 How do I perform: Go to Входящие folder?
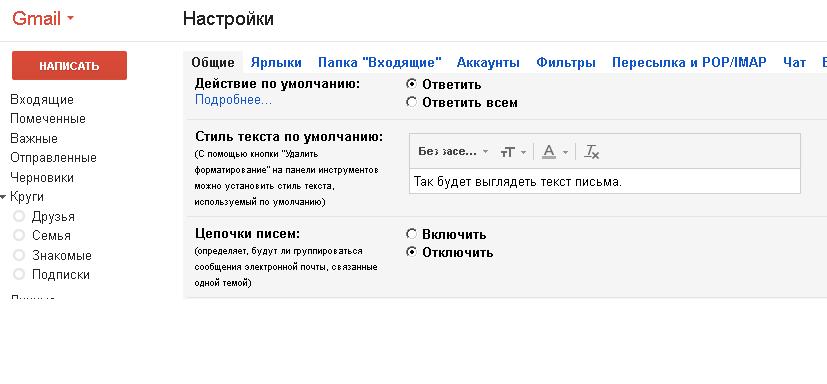42,100
